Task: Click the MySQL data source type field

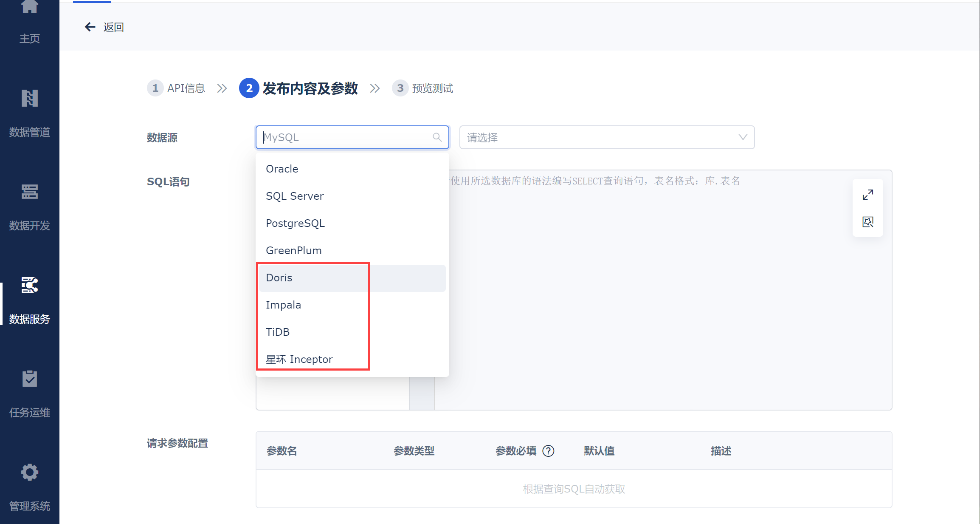Action: pyautogui.click(x=344, y=137)
